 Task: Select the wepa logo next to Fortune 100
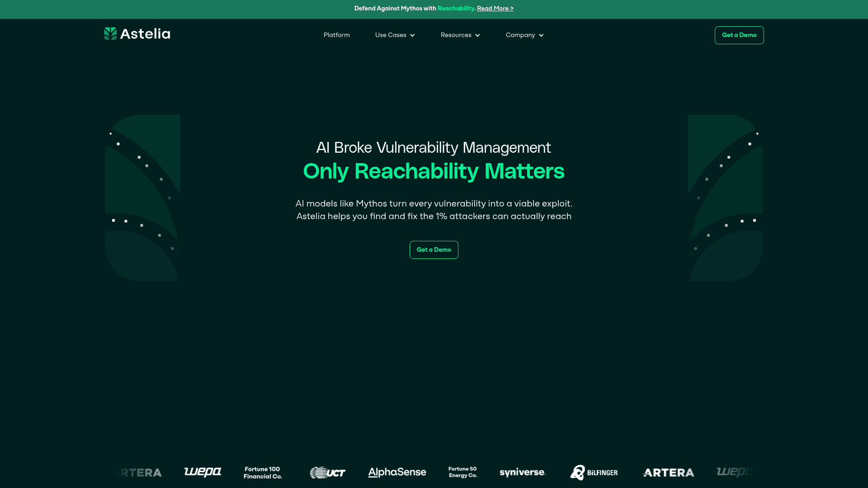click(x=203, y=472)
